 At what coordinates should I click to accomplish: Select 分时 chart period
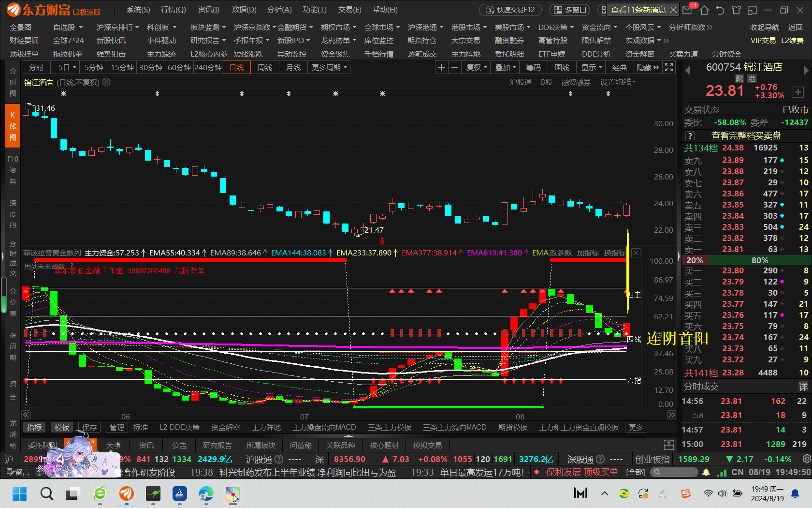point(36,68)
